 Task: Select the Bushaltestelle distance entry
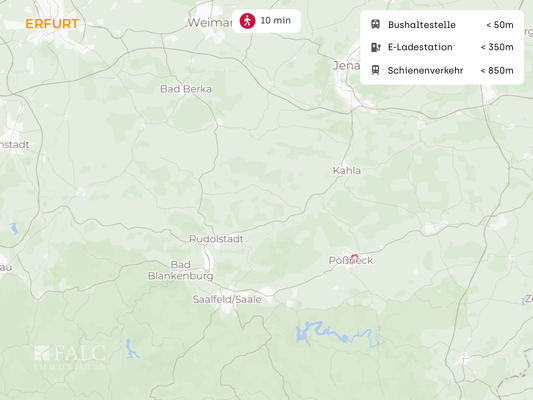point(442,25)
